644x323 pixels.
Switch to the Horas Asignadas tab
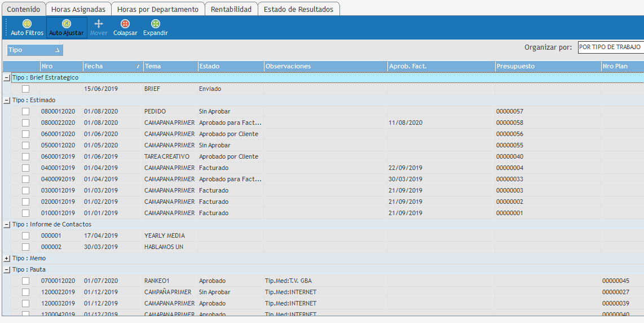coord(78,9)
